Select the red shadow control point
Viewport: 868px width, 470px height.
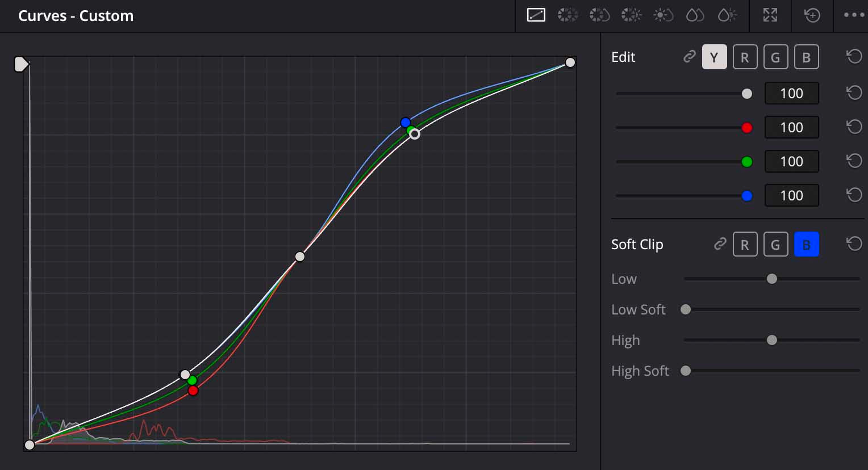click(193, 391)
